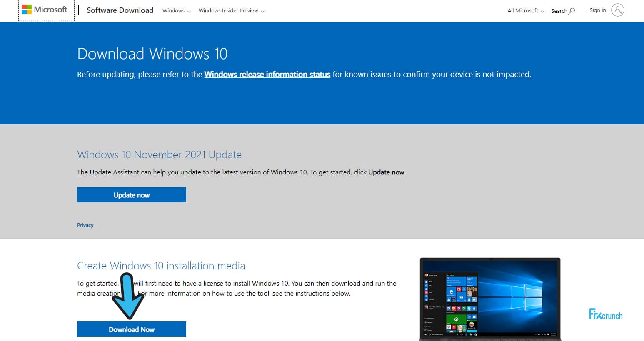644x341 pixels.
Task: Open the Windows release information status link
Action: click(267, 75)
